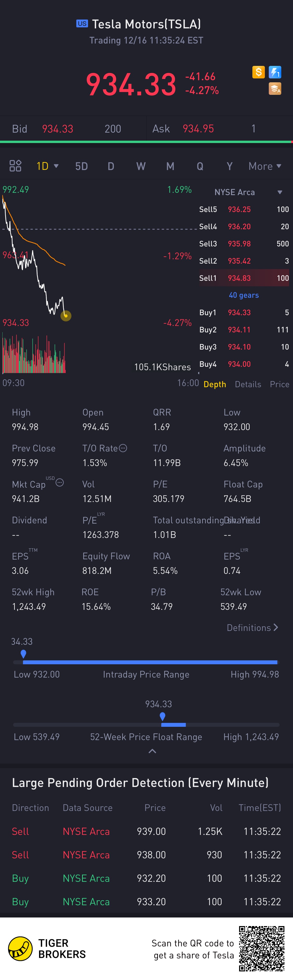This screenshot has height=980, width=293.
Task: Select the Details tab
Action: pyautogui.click(x=248, y=384)
